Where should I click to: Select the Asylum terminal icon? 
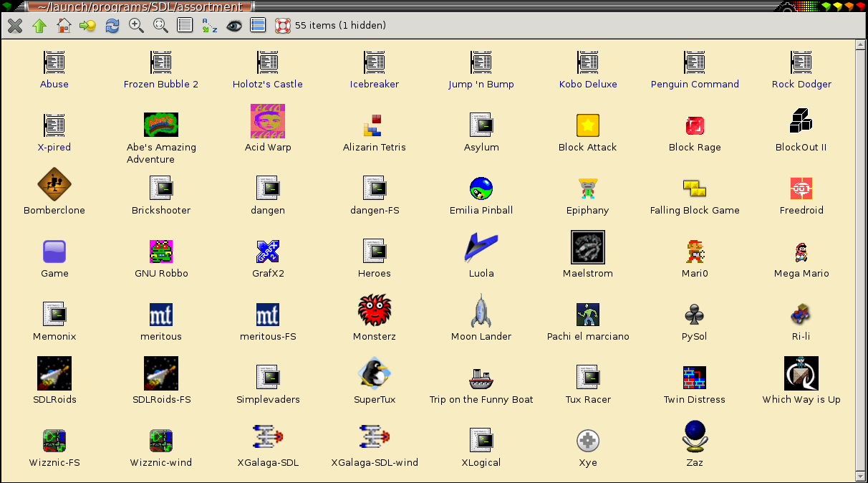[x=481, y=125]
